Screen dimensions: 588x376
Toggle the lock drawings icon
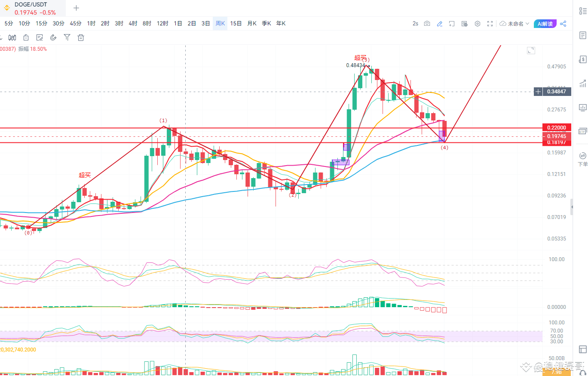[26, 37]
